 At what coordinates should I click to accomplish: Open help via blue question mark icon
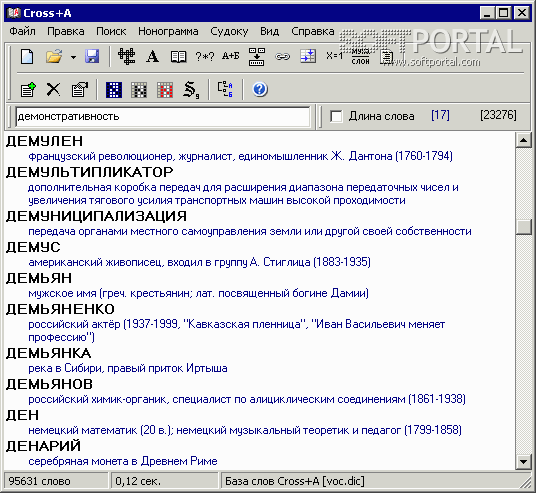point(260,90)
